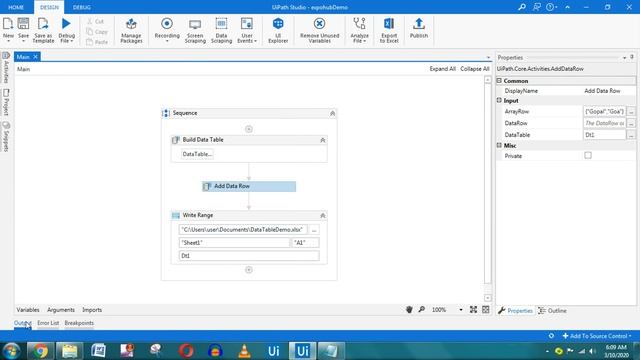Edit the Sheet1 name field
Viewport: 640px width, 360px height.
click(x=234, y=243)
